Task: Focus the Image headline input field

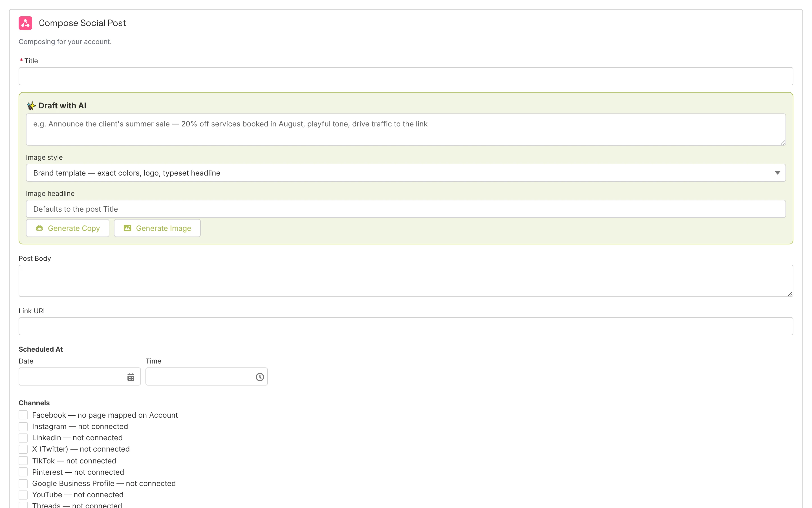Action: pyautogui.click(x=406, y=209)
